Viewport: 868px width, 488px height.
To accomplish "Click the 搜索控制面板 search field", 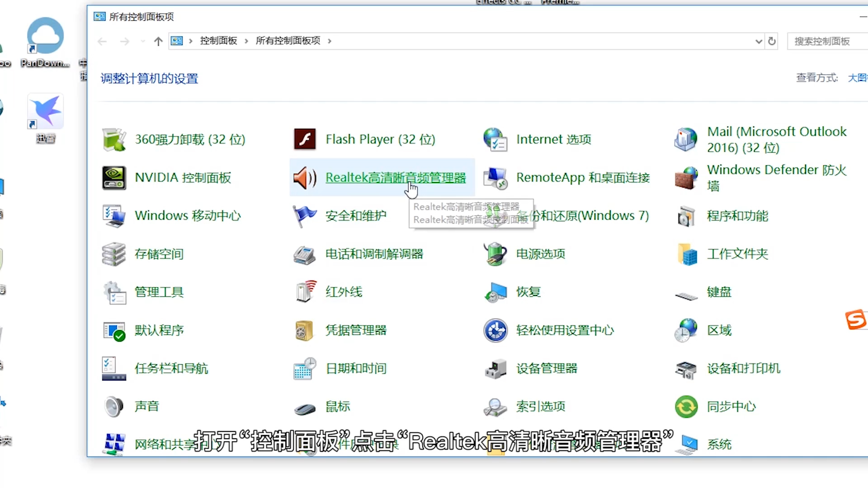I will click(x=827, y=41).
